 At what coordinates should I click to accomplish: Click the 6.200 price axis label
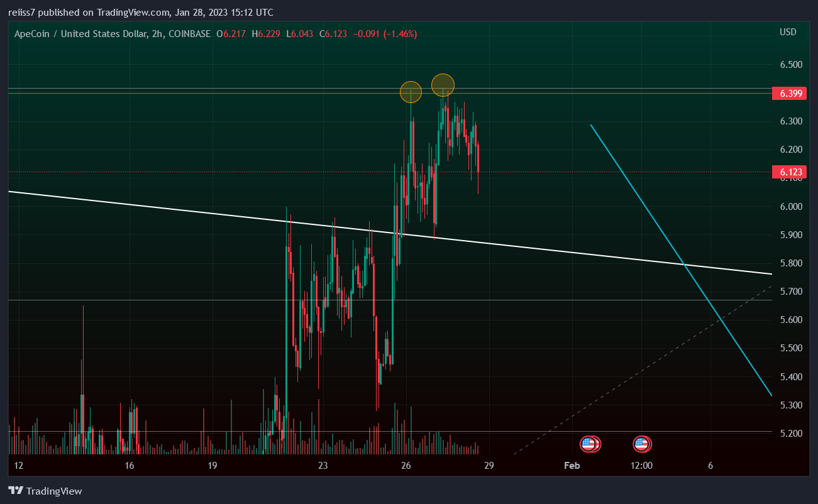790,150
